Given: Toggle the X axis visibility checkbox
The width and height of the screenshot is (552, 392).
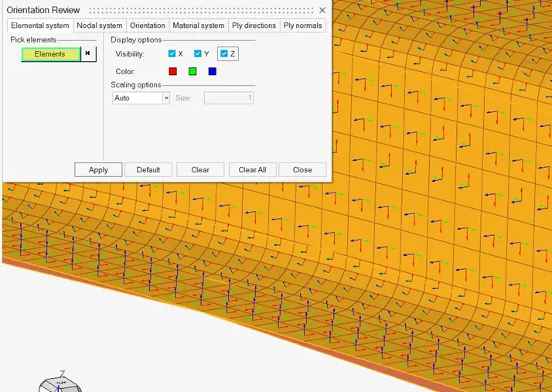Looking at the screenshot, I should 172,54.
